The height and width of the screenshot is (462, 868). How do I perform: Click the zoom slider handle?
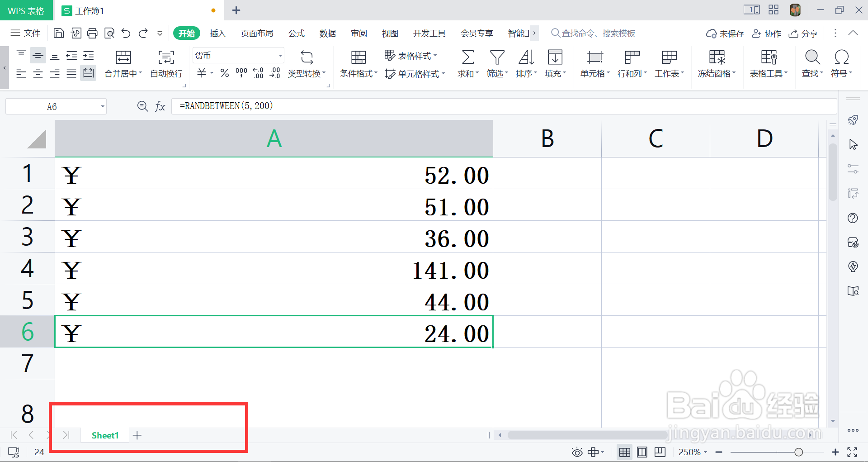pyautogui.click(x=799, y=452)
